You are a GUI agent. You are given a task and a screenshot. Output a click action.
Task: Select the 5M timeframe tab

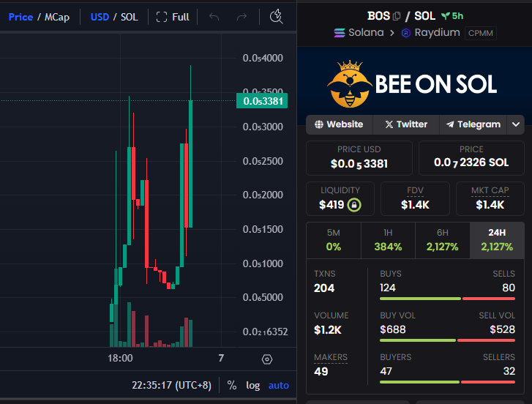tap(334, 240)
